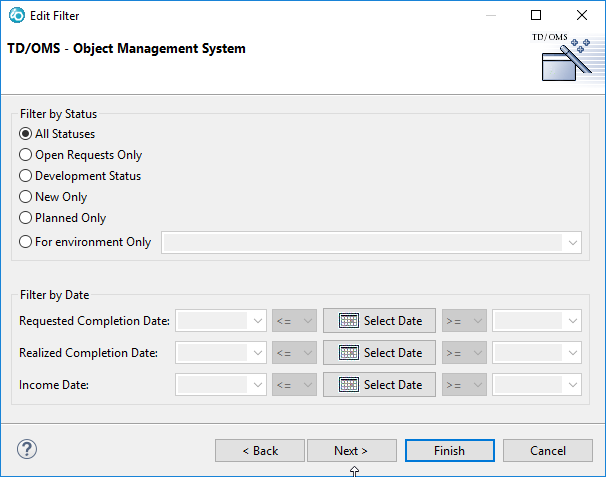
Task: Enable the For environment Only option
Action: tap(26, 242)
